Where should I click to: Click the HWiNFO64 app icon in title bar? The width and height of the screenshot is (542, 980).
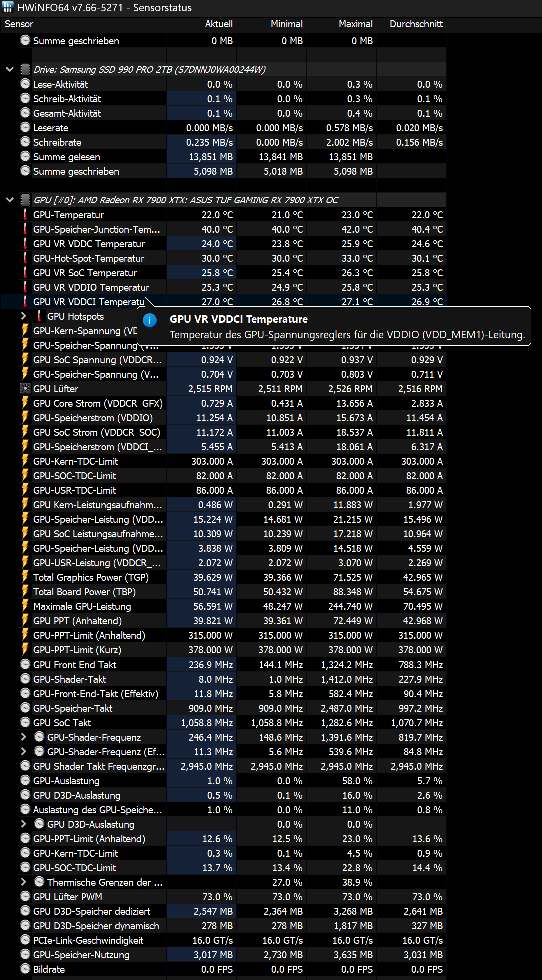(8, 7)
